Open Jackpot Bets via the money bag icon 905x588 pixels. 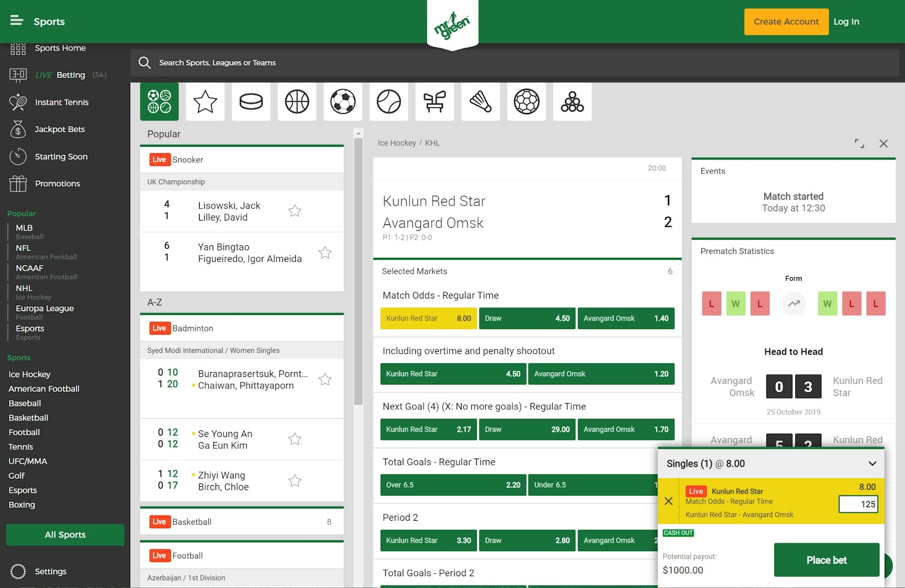pyautogui.click(x=18, y=129)
